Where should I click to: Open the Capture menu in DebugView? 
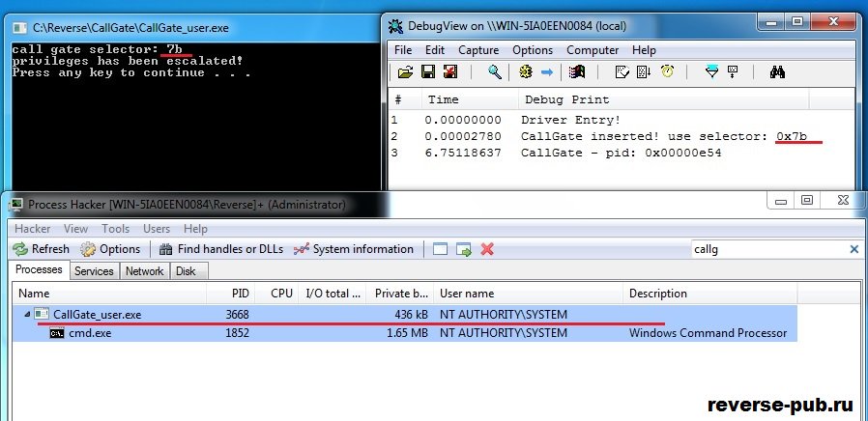point(478,50)
